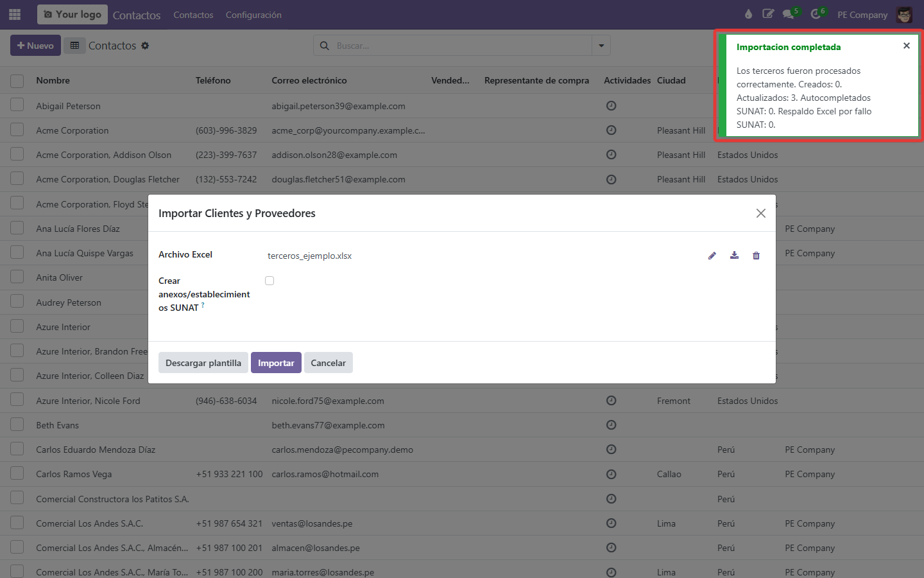This screenshot has width=924, height=578.
Task: Close the Importar Clientes y Proveedores dialog
Action: coord(761,213)
